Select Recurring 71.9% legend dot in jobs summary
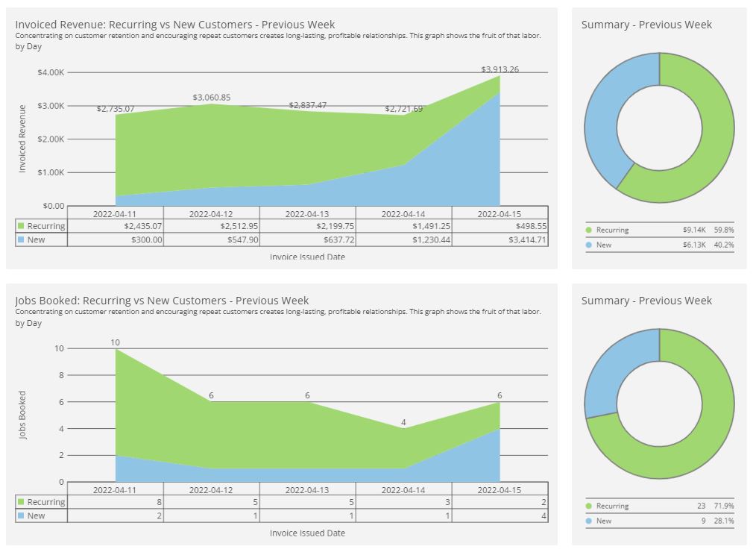 coord(589,506)
